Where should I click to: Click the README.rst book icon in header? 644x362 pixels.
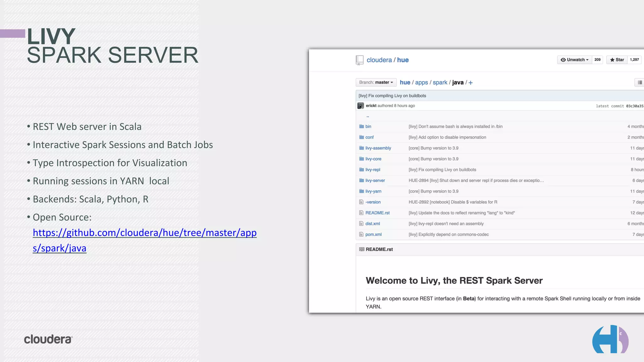pos(362,249)
